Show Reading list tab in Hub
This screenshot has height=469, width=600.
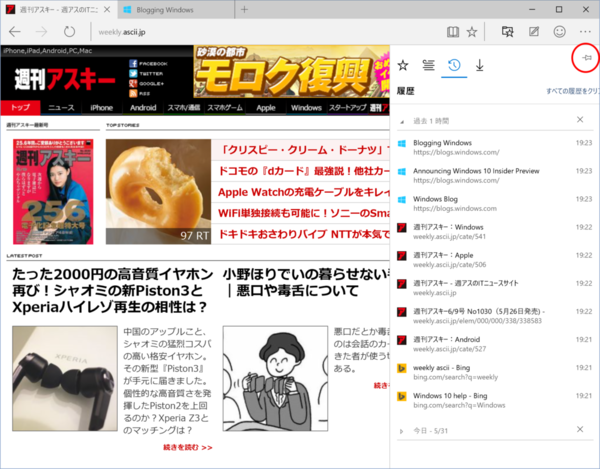click(428, 65)
